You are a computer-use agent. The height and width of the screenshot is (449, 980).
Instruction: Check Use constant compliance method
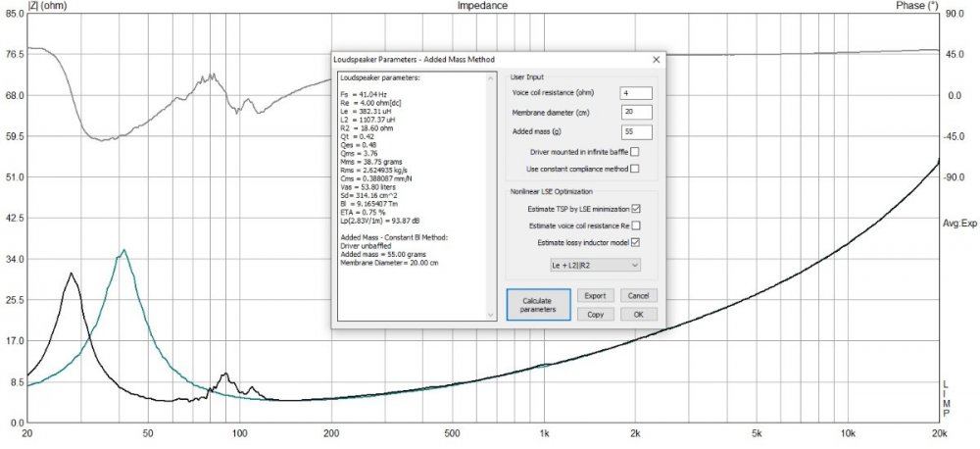(x=635, y=169)
